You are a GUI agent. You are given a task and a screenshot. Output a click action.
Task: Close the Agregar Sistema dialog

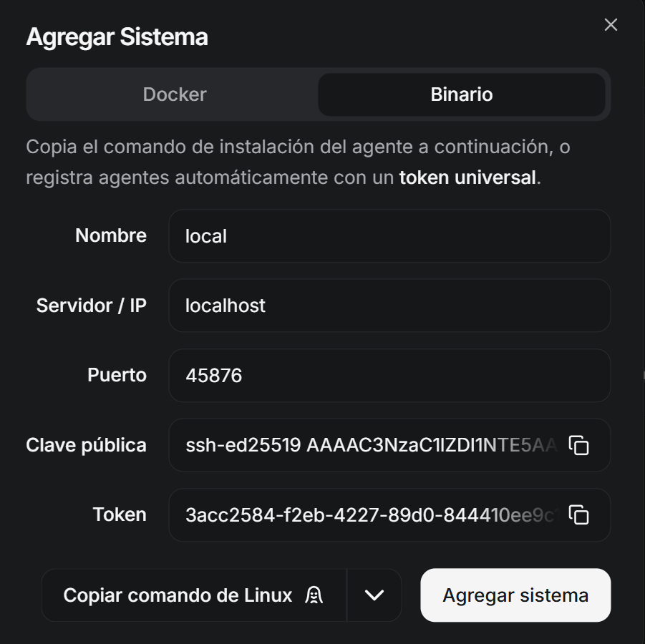coord(611,25)
